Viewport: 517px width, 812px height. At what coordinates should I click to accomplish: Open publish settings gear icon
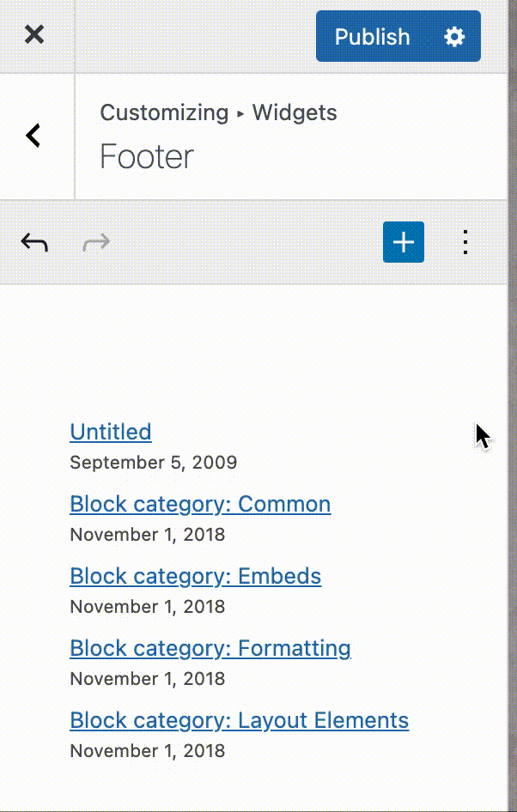pos(454,37)
